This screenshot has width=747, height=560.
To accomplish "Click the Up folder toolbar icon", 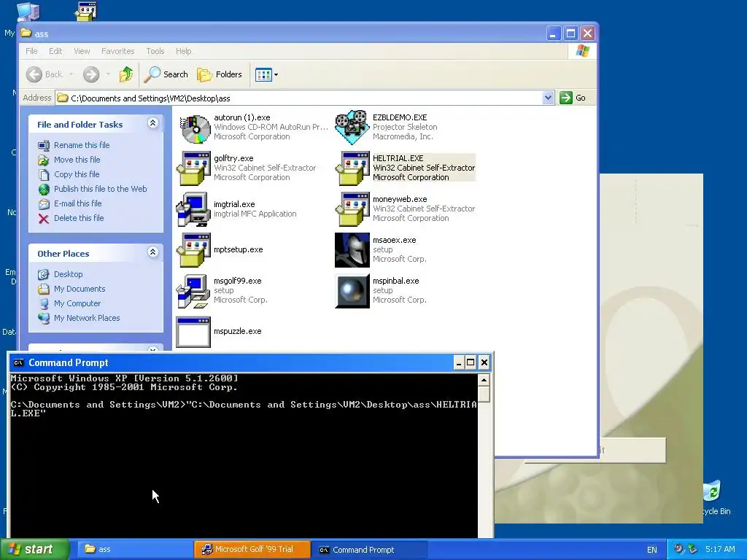I will point(126,74).
